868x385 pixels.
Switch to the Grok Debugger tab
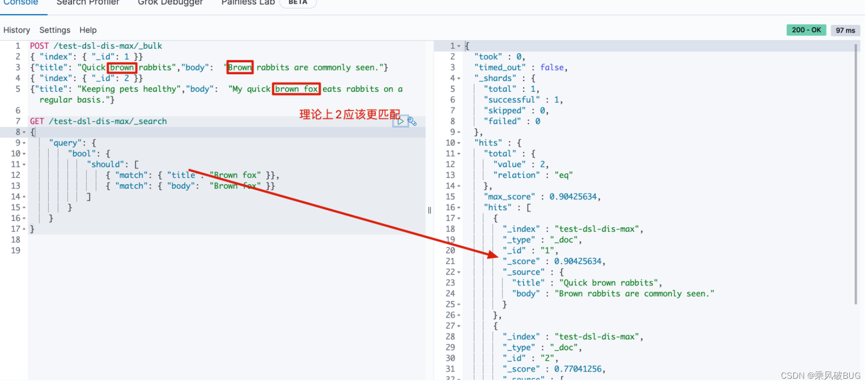pos(171,3)
